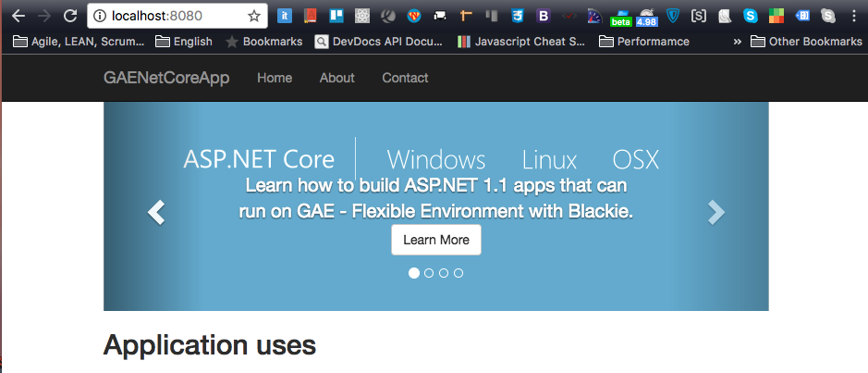
Task: Open the Chrome three-dot menu
Action: pyautogui.click(x=854, y=16)
